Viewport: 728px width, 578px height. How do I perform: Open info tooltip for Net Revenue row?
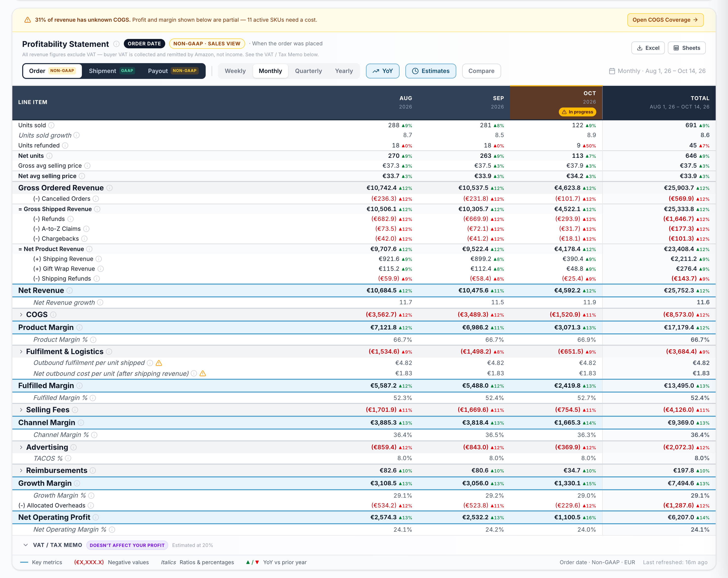point(70,291)
